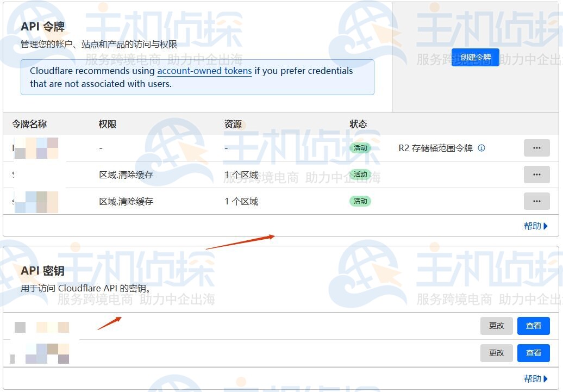Click the 活动 badge in the third token row
The image size is (563, 392).
pyautogui.click(x=360, y=201)
